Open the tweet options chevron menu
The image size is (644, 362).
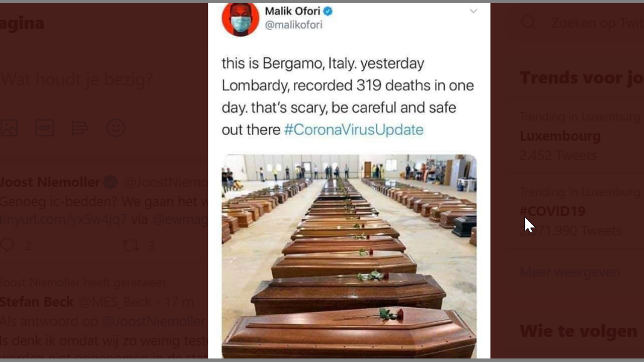(473, 12)
